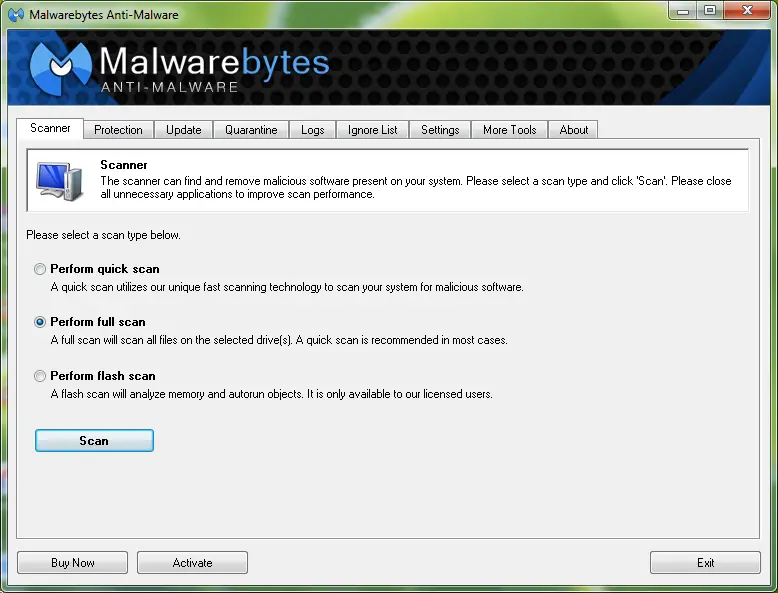The width and height of the screenshot is (778, 593).
Task: Open the Settings tab
Action: click(x=440, y=130)
